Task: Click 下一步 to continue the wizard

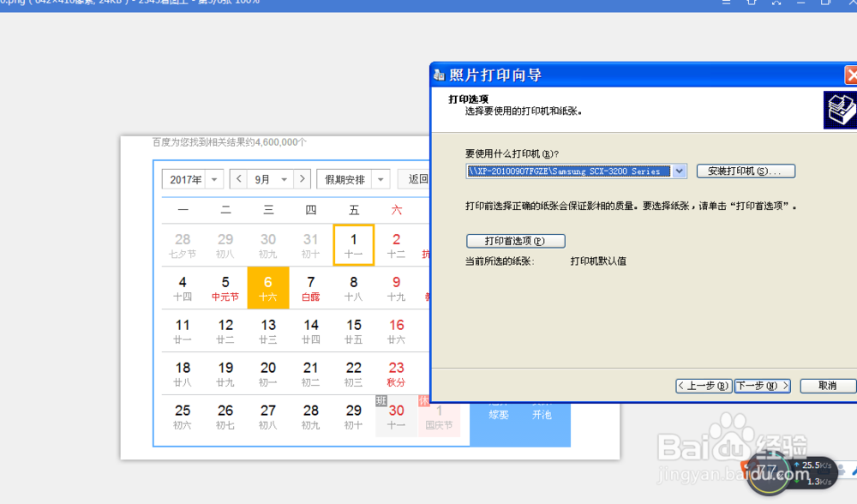Action: click(x=761, y=386)
